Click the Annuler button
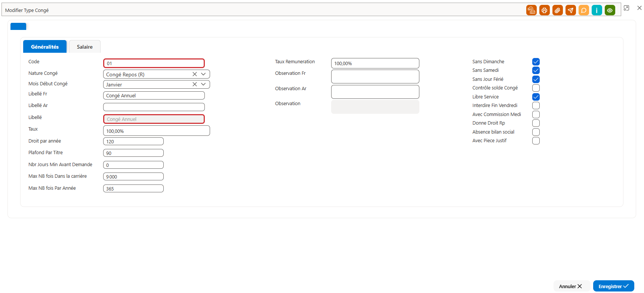 click(x=571, y=286)
